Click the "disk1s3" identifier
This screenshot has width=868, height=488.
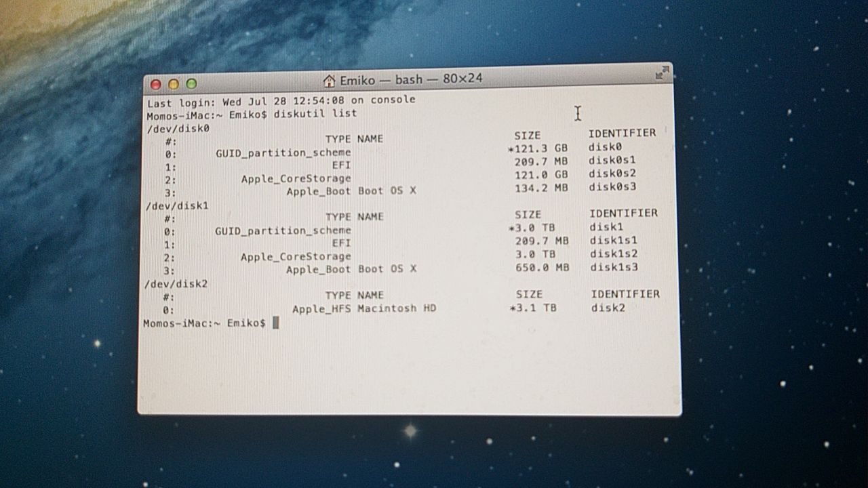pos(614,267)
